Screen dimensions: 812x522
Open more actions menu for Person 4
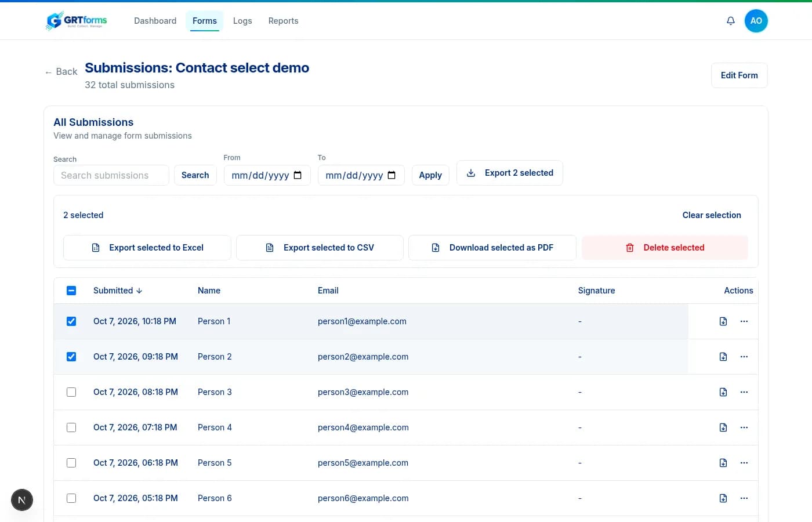[x=744, y=427]
